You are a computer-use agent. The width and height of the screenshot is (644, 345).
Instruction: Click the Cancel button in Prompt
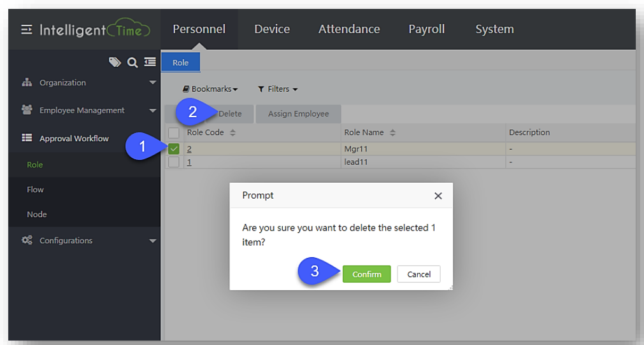[419, 274]
